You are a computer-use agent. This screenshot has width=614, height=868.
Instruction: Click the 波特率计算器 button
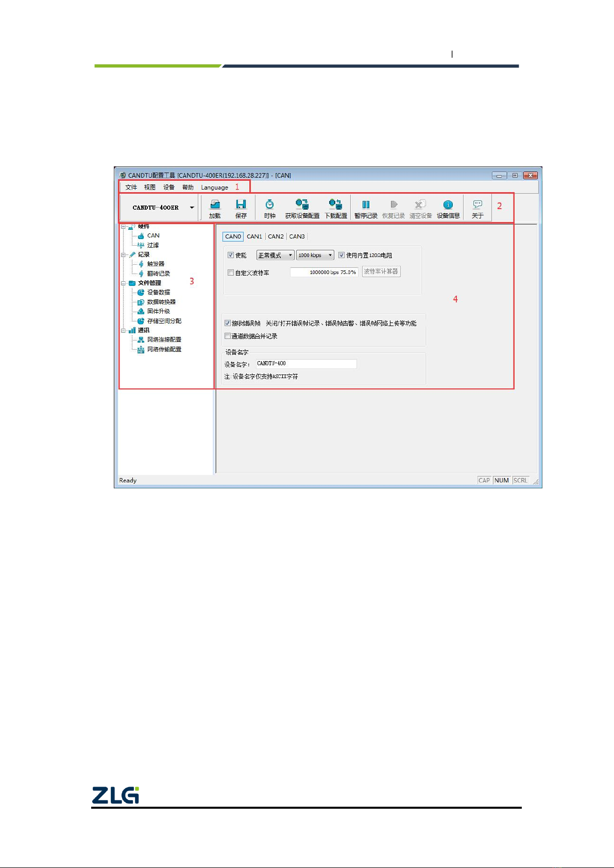(x=381, y=271)
